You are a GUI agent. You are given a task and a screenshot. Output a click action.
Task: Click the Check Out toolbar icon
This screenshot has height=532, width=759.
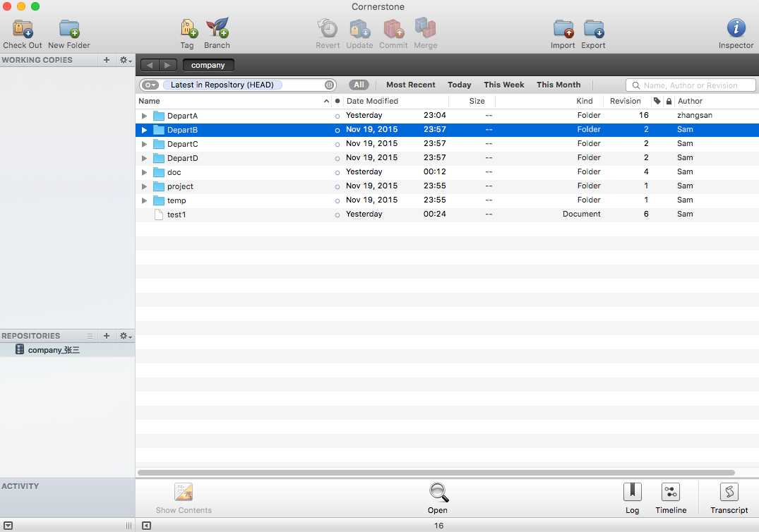23,29
